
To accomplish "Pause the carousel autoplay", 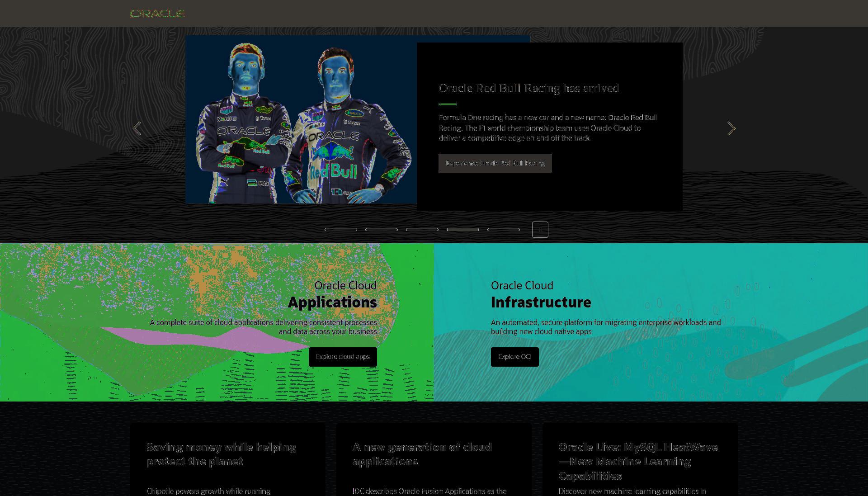I will click(540, 230).
